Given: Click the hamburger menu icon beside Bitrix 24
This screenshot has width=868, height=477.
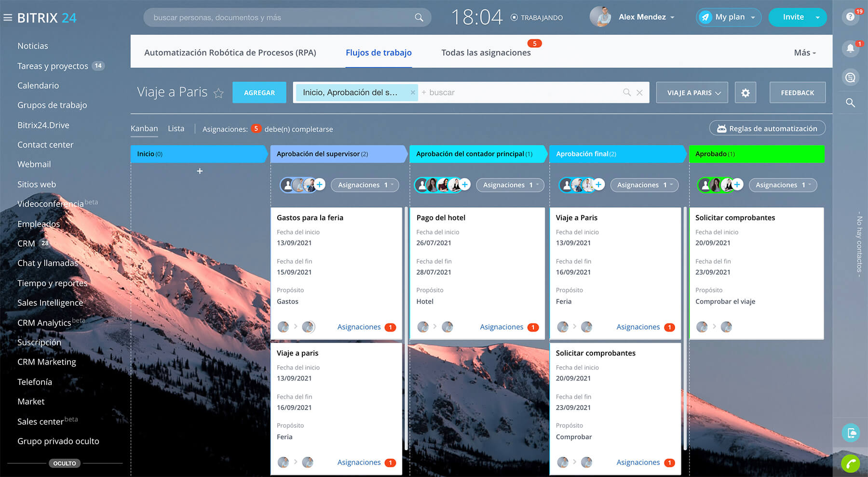Looking at the screenshot, I should click(x=8, y=18).
